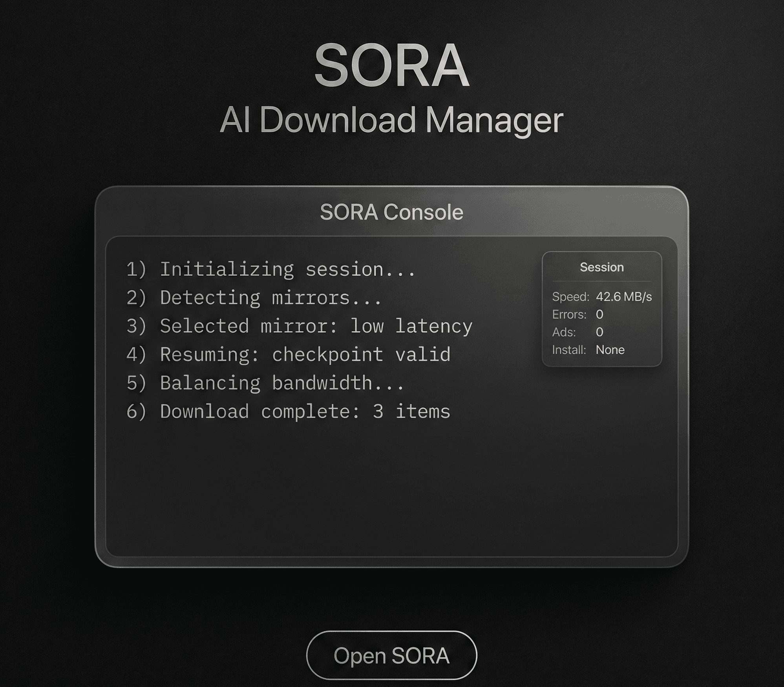
Task: Click empty console area below log
Action: pyautogui.click(x=391, y=490)
